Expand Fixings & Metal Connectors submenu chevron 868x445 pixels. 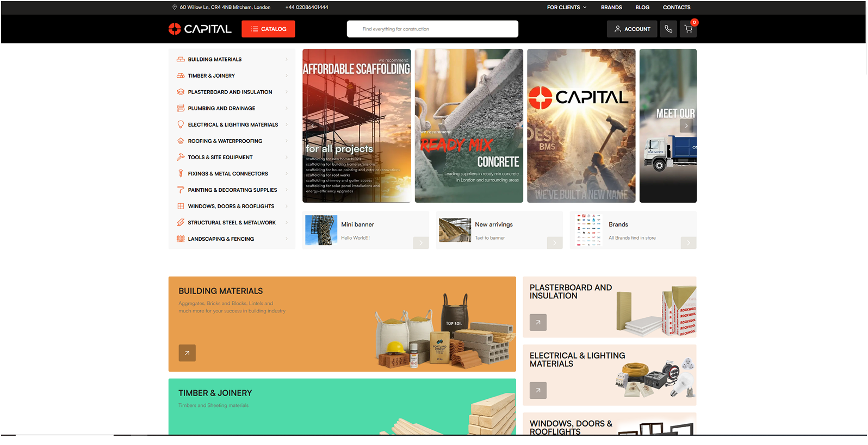[x=287, y=173]
